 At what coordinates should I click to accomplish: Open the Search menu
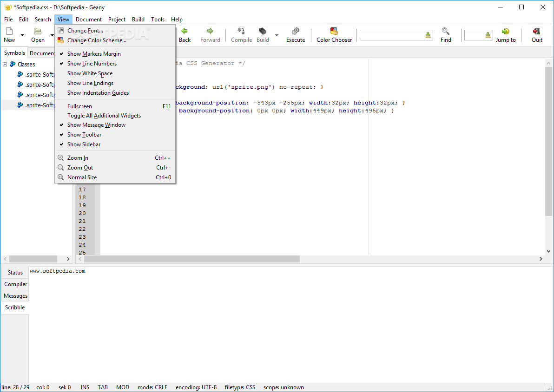pos(43,20)
